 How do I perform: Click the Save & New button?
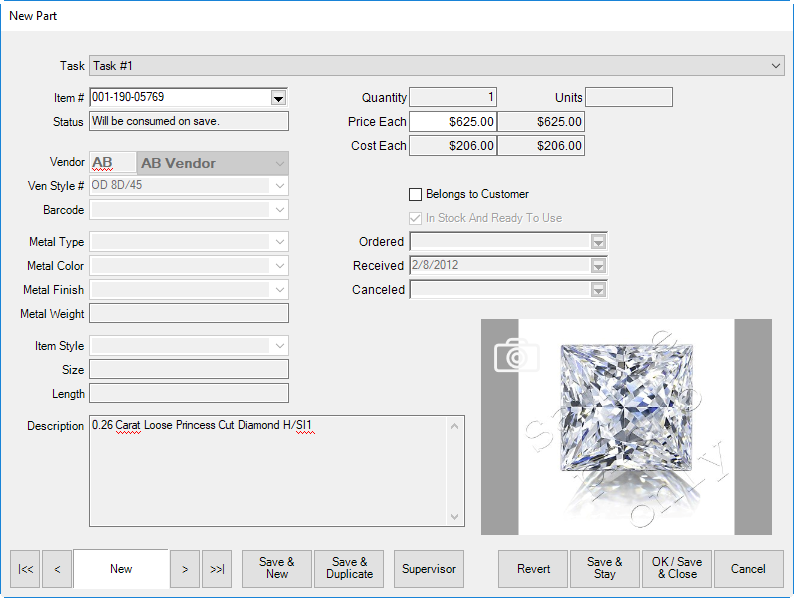point(276,568)
